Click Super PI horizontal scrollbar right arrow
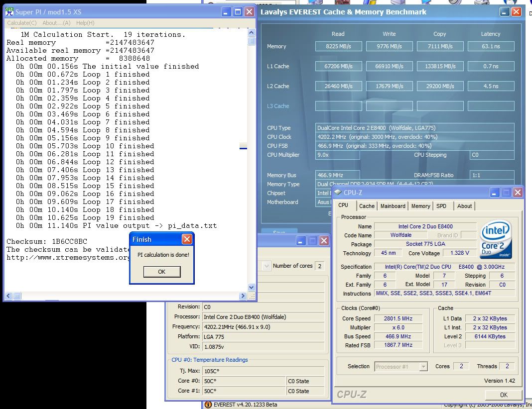 [x=243, y=296]
